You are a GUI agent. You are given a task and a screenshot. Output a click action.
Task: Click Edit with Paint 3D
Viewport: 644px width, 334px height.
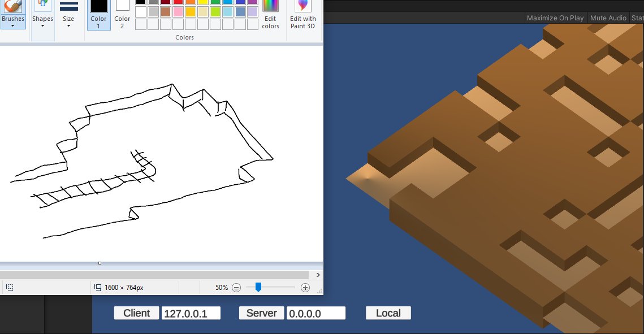tap(302, 15)
